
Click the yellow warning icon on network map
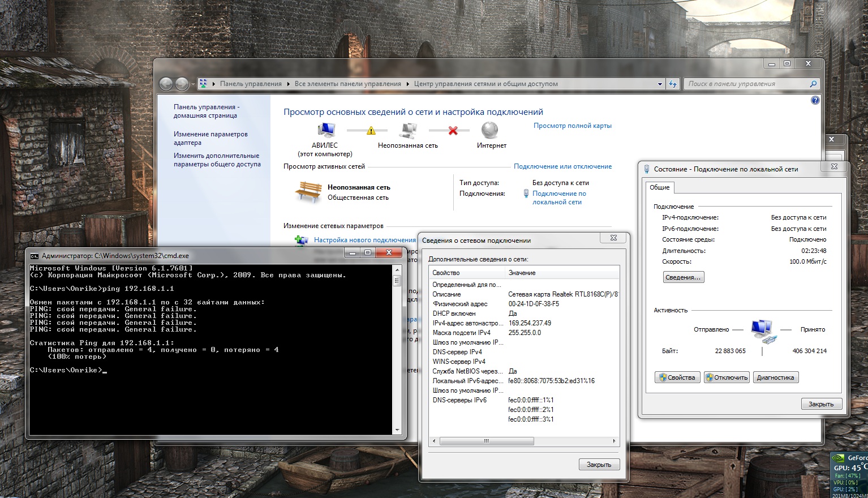(x=371, y=131)
